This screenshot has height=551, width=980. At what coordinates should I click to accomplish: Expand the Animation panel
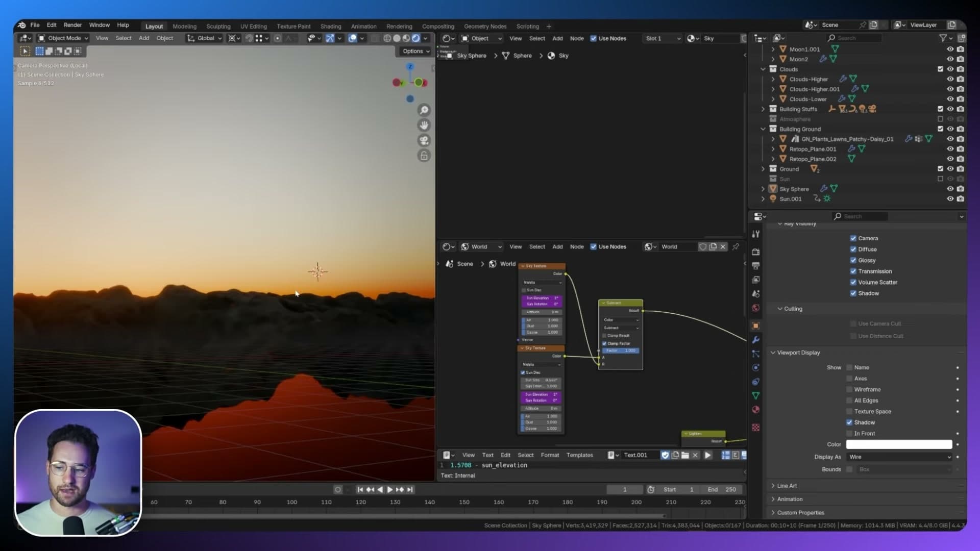point(789,499)
